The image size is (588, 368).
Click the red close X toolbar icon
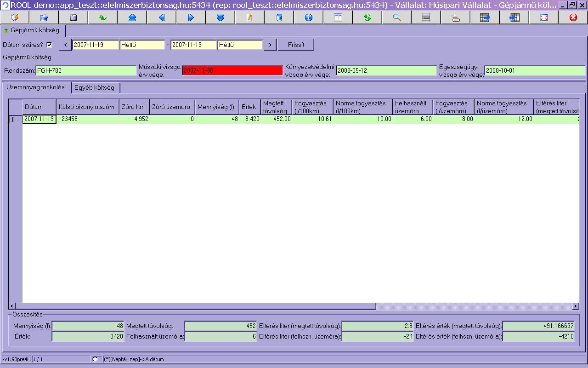pos(573,17)
